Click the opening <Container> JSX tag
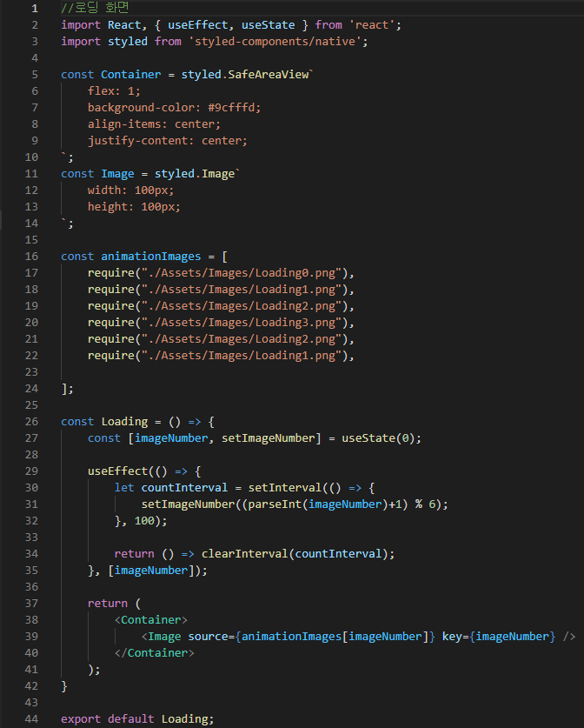The height and width of the screenshot is (728, 584). point(151,620)
